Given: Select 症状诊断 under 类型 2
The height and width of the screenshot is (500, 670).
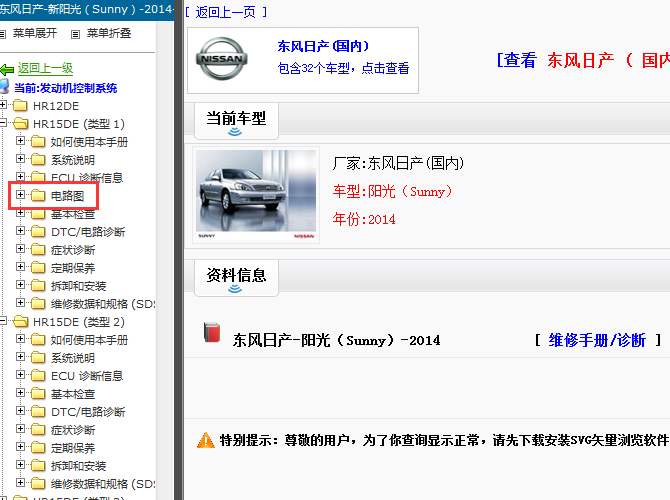Looking at the screenshot, I should point(73,430).
